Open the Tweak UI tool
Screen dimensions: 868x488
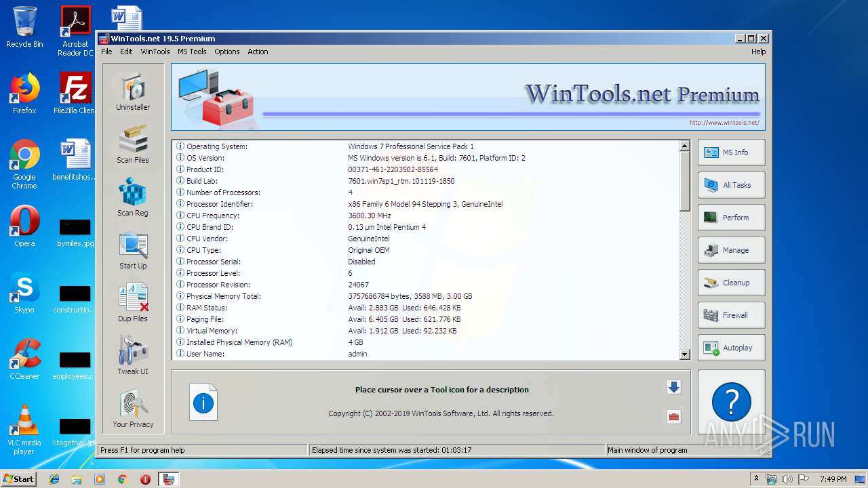point(133,357)
